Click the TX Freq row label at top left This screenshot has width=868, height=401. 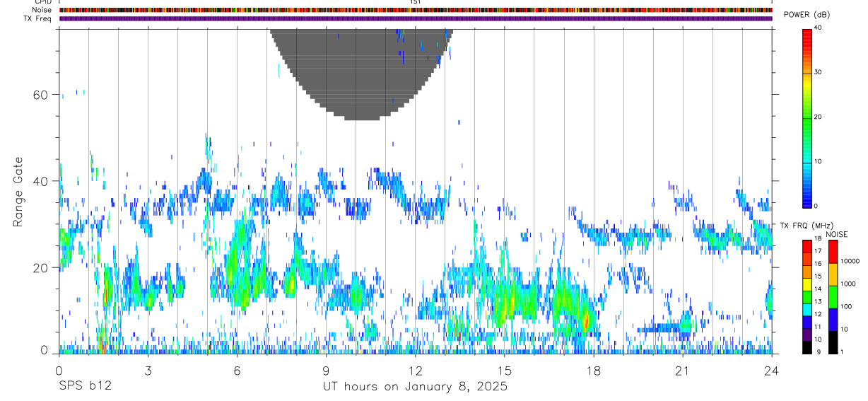[38, 18]
